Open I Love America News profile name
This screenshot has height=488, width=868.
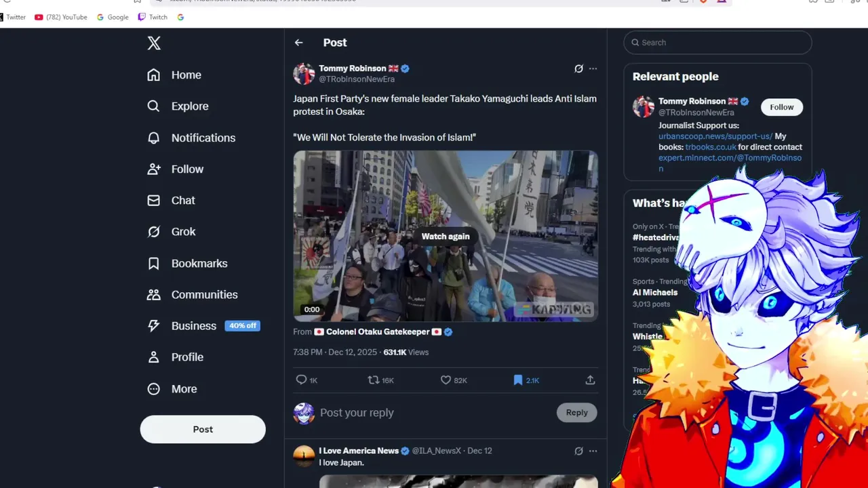(359, 451)
